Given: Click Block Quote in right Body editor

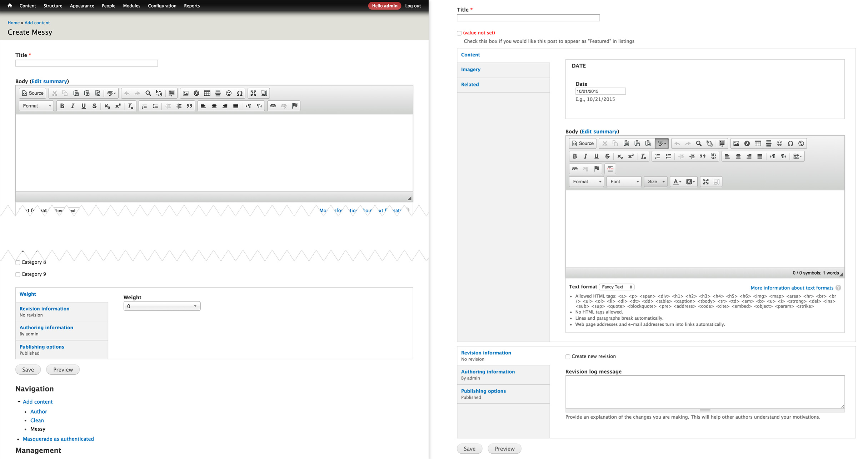Looking at the screenshot, I should click(x=703, y=156).
